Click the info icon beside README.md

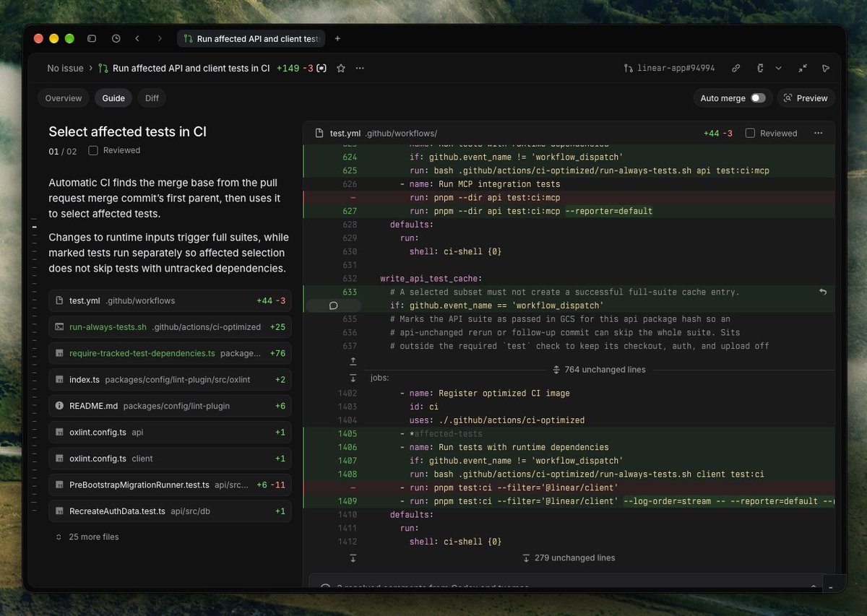coord(59,406)
